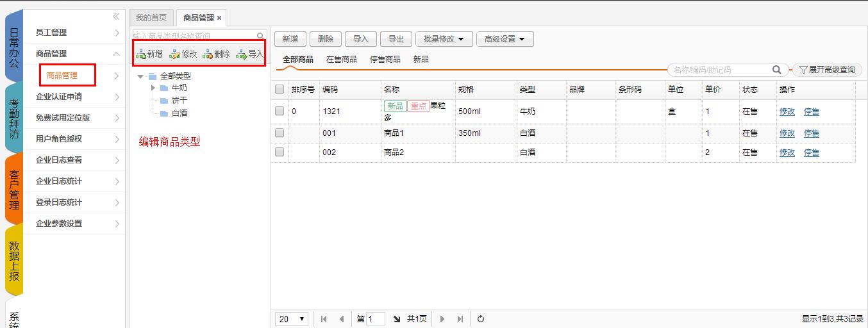Click the search magnifier in product search box

pyautogui.click(x=776, y=70)
